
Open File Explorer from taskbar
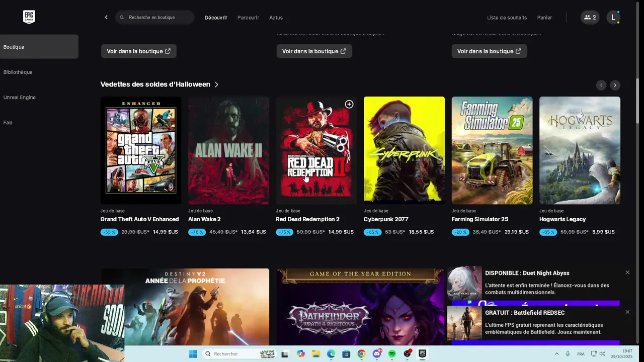click(316, 354)
